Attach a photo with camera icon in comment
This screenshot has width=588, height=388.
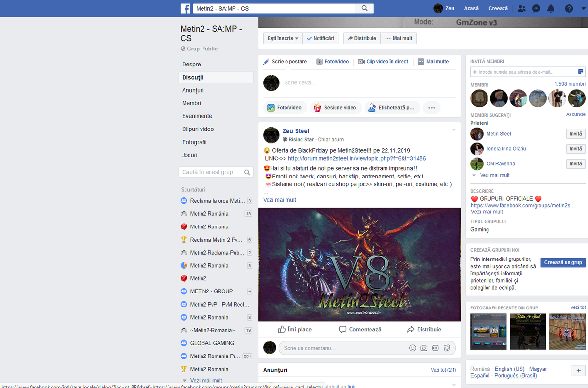[424, 348]
